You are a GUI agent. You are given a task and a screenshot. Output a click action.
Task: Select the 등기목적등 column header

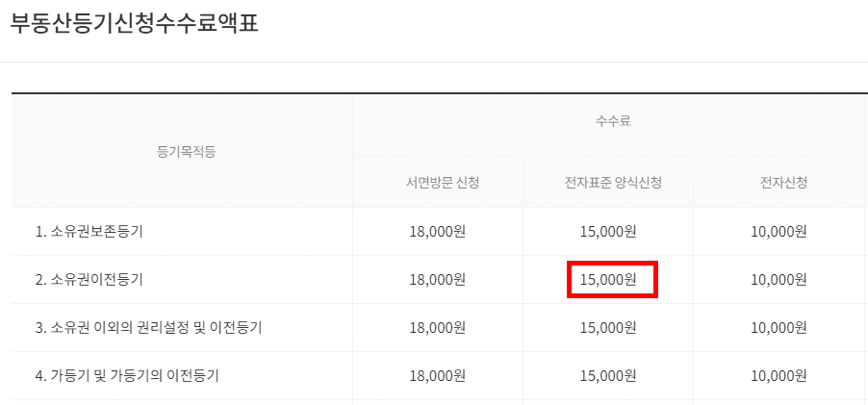pos(181,151)
